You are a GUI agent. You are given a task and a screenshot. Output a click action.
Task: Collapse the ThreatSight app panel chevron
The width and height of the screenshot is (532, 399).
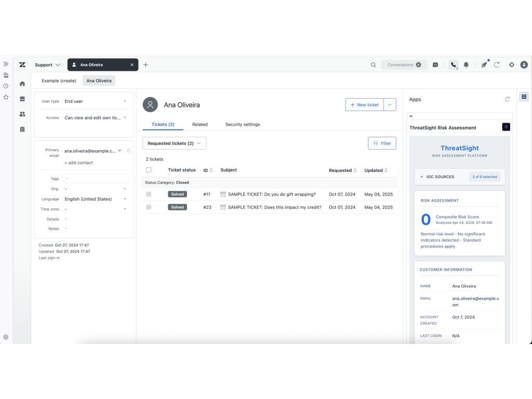(x=411, y=116)
